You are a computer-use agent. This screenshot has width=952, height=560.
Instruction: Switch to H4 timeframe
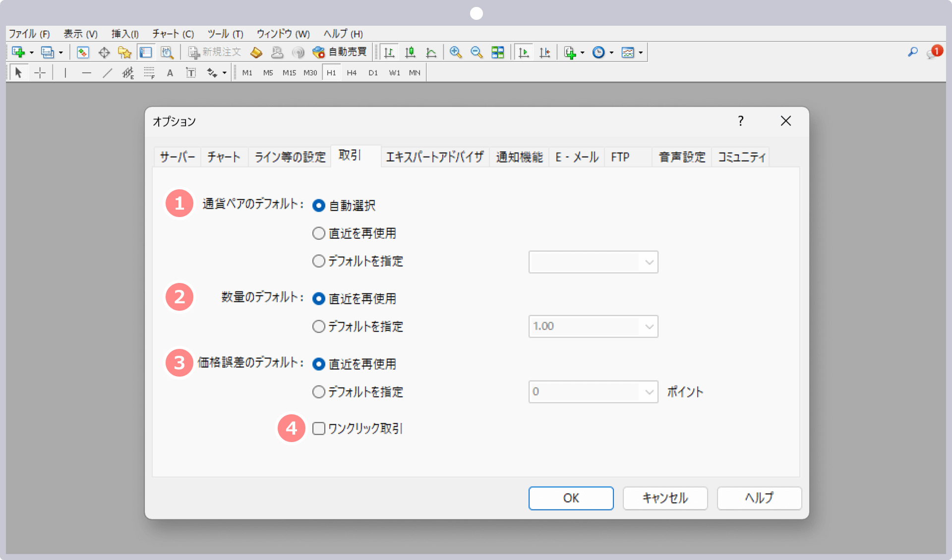pos(352,73)
